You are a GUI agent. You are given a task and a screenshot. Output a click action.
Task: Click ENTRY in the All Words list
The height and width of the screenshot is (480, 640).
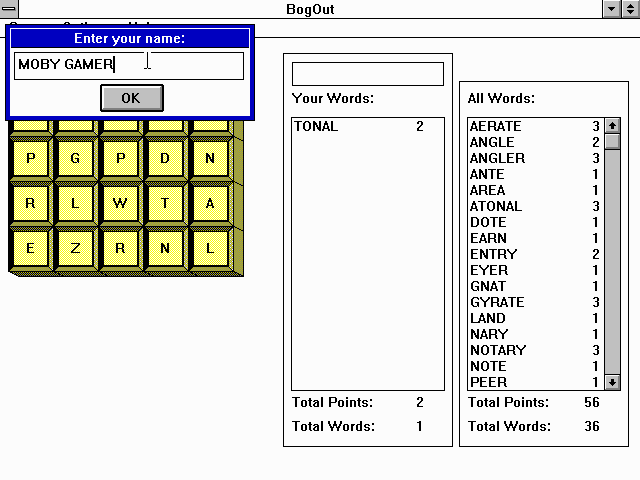pos(493,254)
